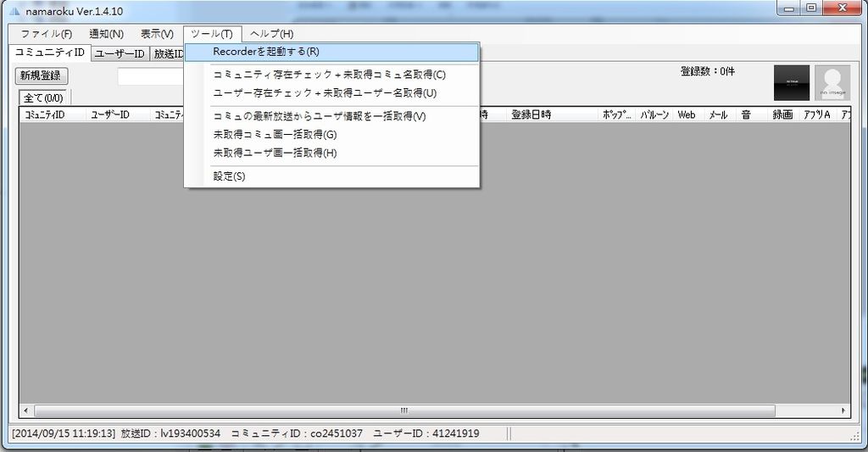Minimize the namaroku window
The image size is (868, 452).
tap(789, 8)
